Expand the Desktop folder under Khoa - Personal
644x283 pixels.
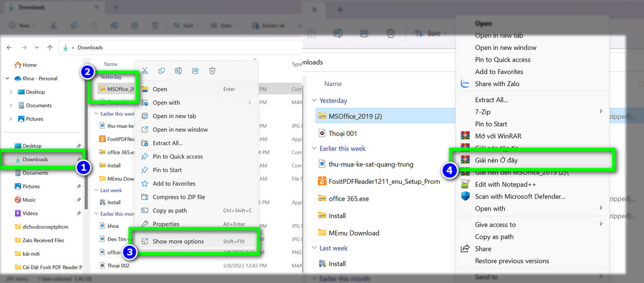tap(11, 92)
